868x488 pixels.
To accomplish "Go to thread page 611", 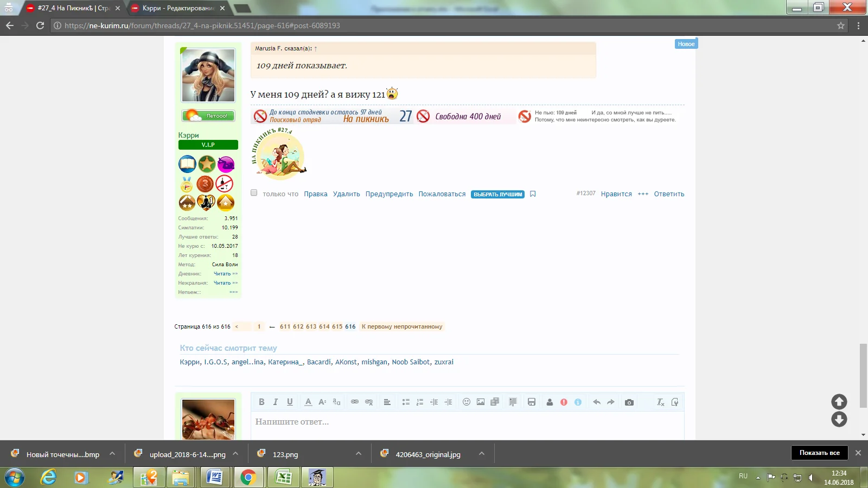I will [x=285, y=326].
